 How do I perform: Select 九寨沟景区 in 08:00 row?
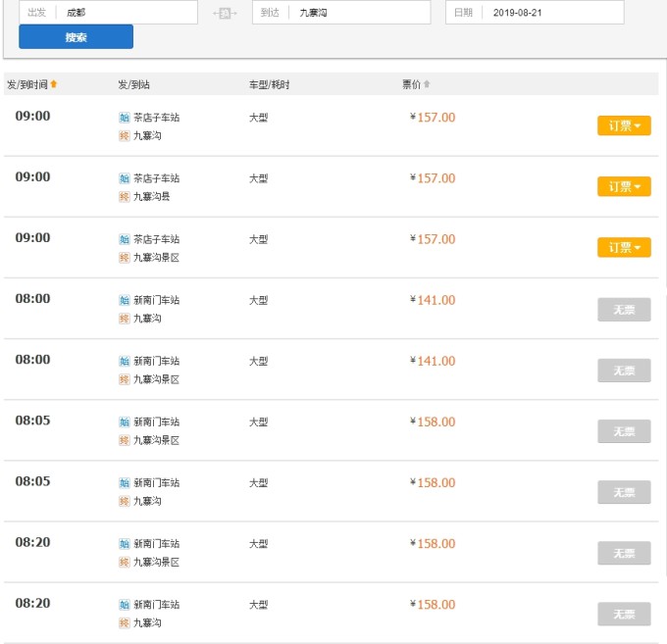tap(157, 379)
